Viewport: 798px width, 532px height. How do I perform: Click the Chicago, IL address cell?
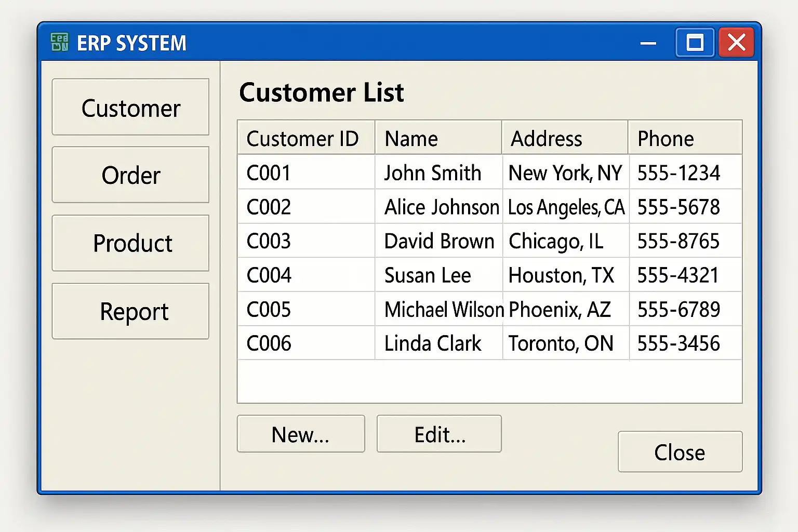click(556, 241)
